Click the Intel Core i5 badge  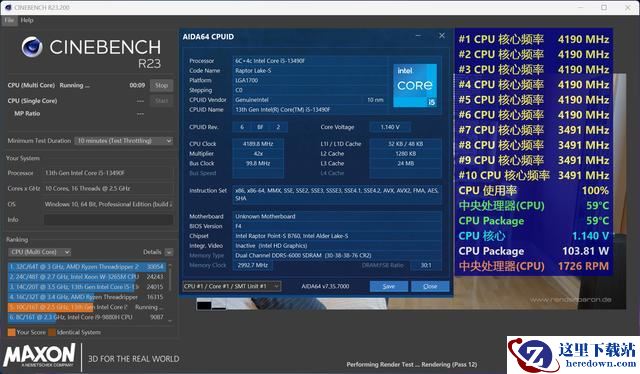[415, 85]
